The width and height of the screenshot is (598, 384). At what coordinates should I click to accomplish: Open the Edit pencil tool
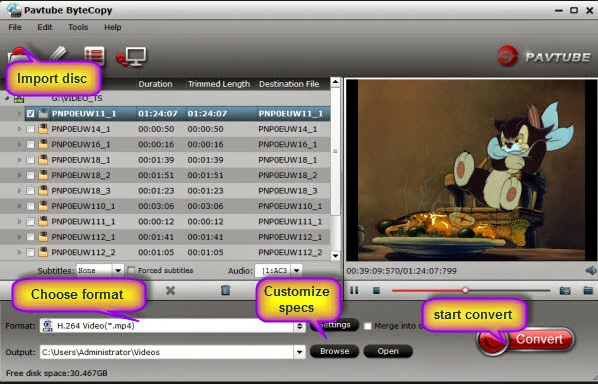click(x=58, y=54)
